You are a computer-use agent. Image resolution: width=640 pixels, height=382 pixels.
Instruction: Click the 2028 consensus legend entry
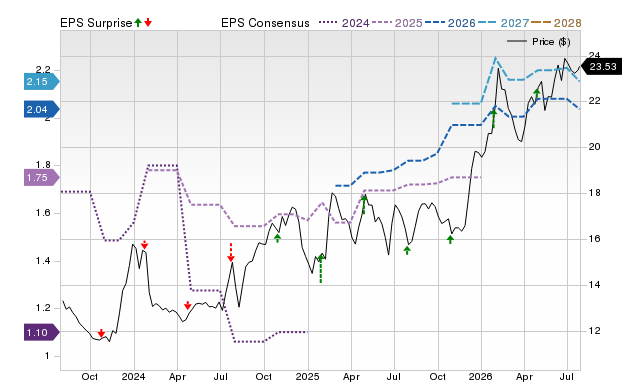(556, 23)
